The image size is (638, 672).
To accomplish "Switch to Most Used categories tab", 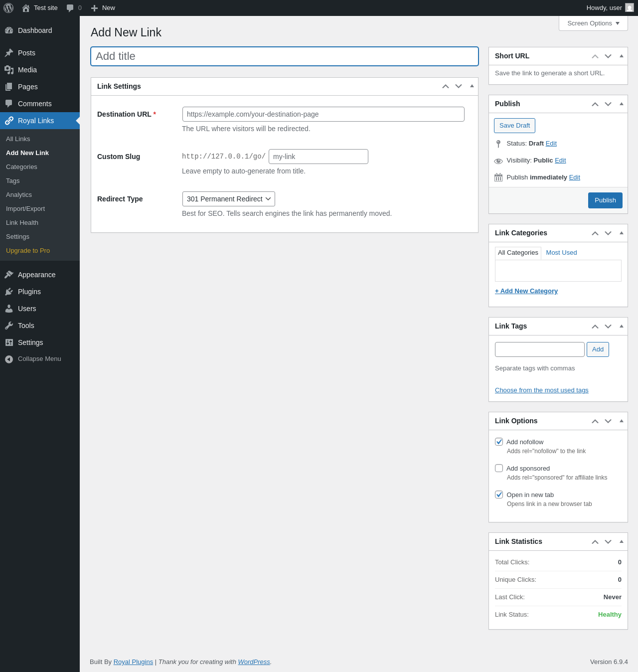I will click(561, 253).
